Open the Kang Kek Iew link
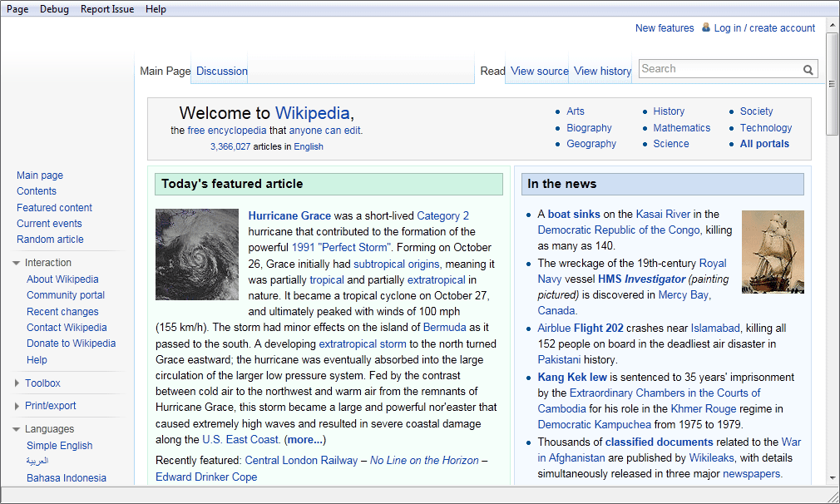The image size is (840, 504). pos(572,378)
